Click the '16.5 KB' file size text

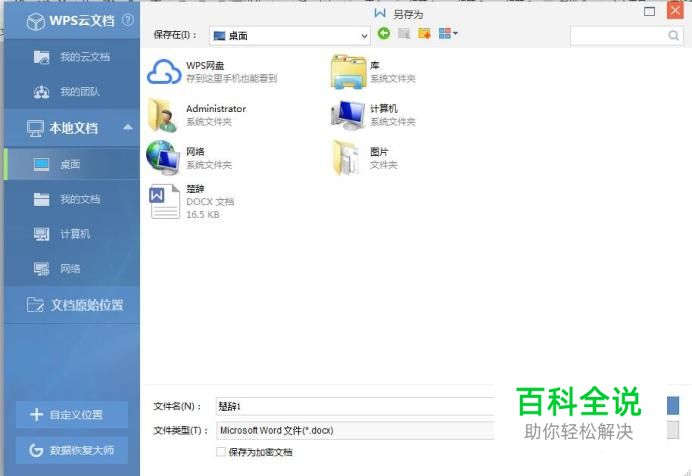203,214
